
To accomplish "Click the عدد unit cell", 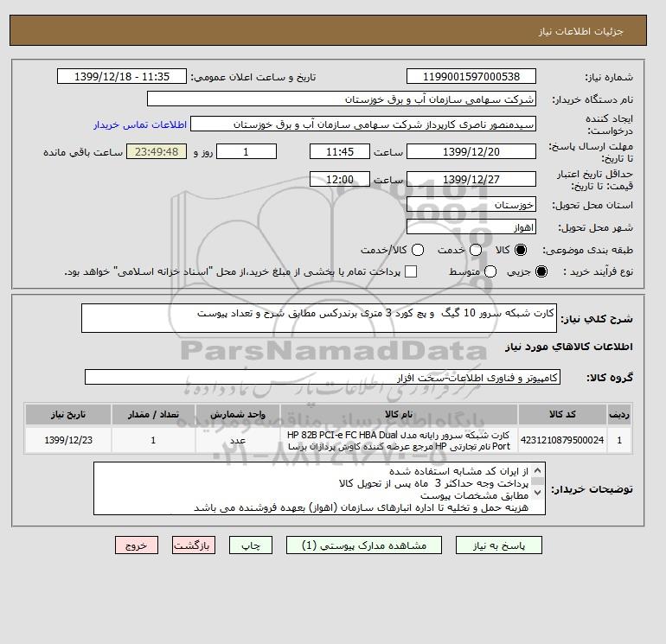I will coord(238,440).
